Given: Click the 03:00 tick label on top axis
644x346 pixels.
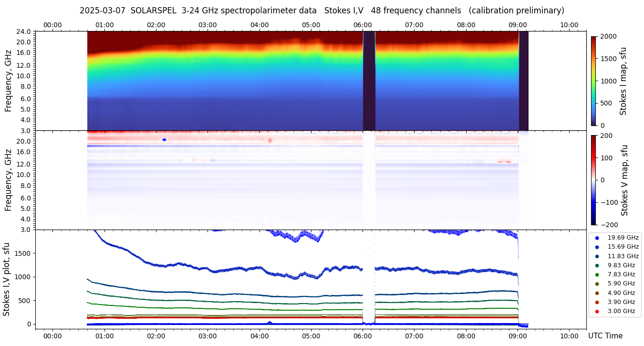Looking at the screenshot, I should [x=208, y=25].
